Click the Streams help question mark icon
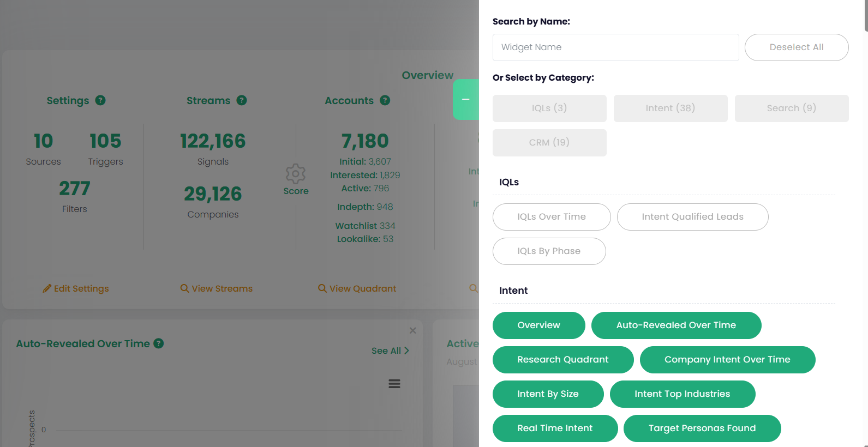Screen dimensions: 868x447 point(242,100)
